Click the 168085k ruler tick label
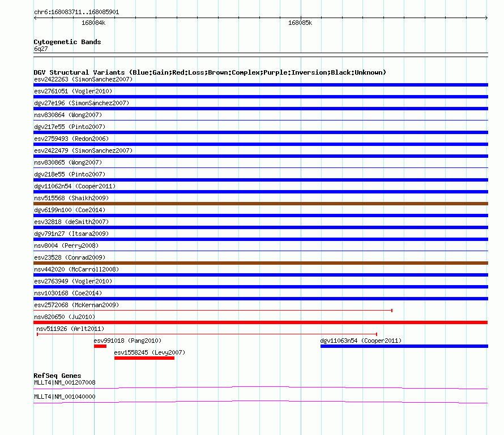504x435 pixels. [300, 23]
